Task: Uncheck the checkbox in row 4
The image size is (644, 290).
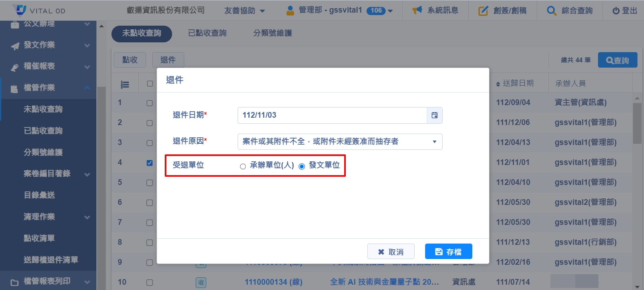Action: 150,163
